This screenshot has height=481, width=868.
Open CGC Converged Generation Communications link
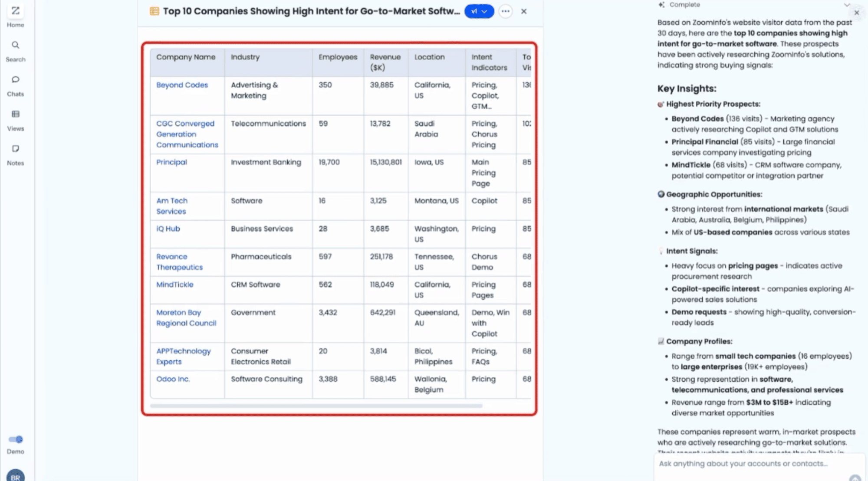coord(187,134)
